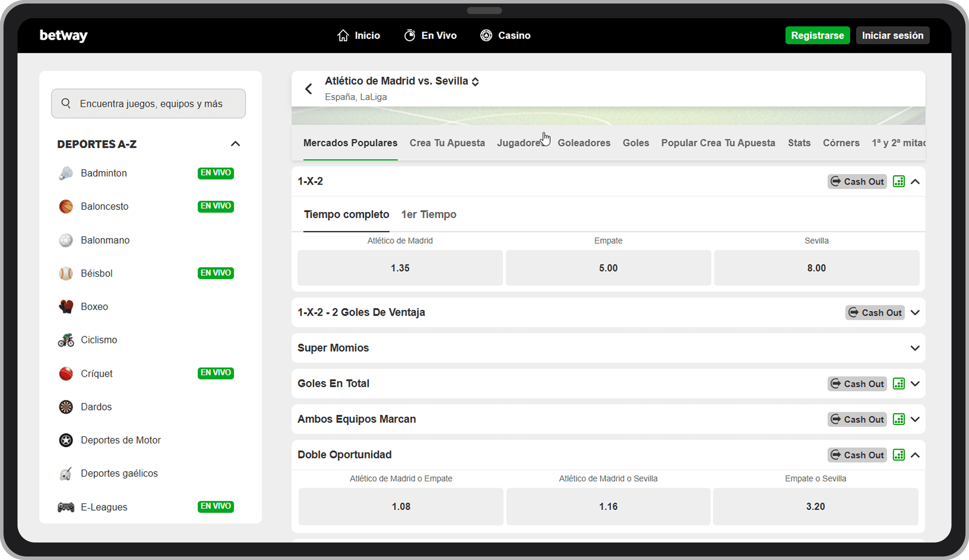Pick Atlético de Madrid o Sevilla 1.16

(608, 506)
